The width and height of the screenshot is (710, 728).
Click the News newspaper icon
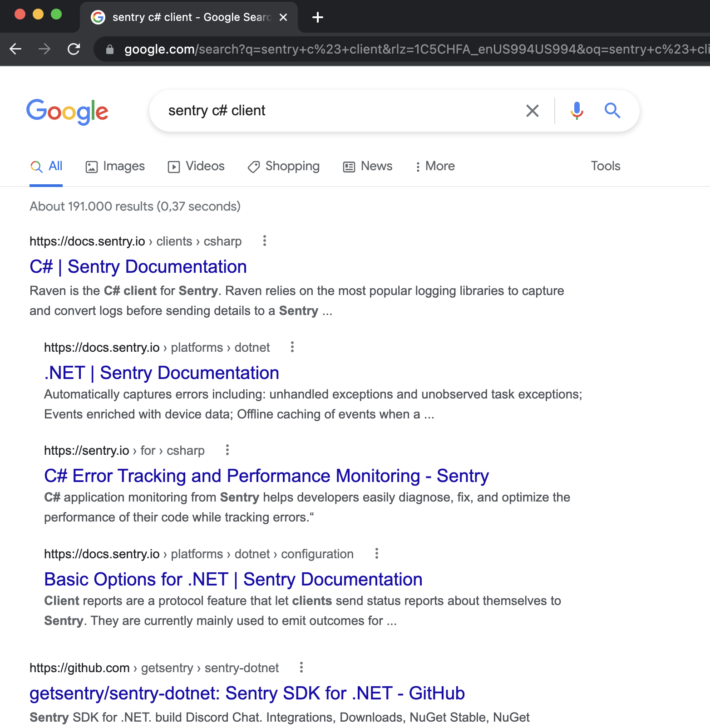coord(349,167)
